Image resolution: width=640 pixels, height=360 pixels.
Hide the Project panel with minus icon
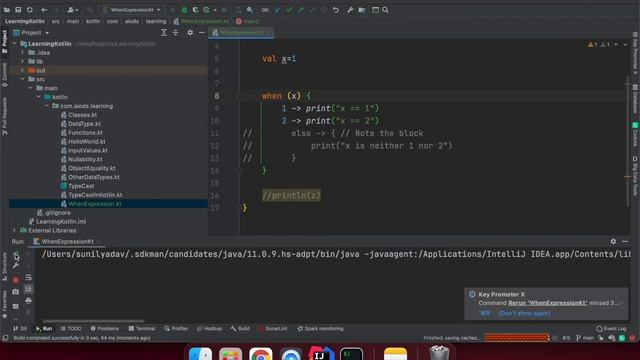[x=202, y=33]
